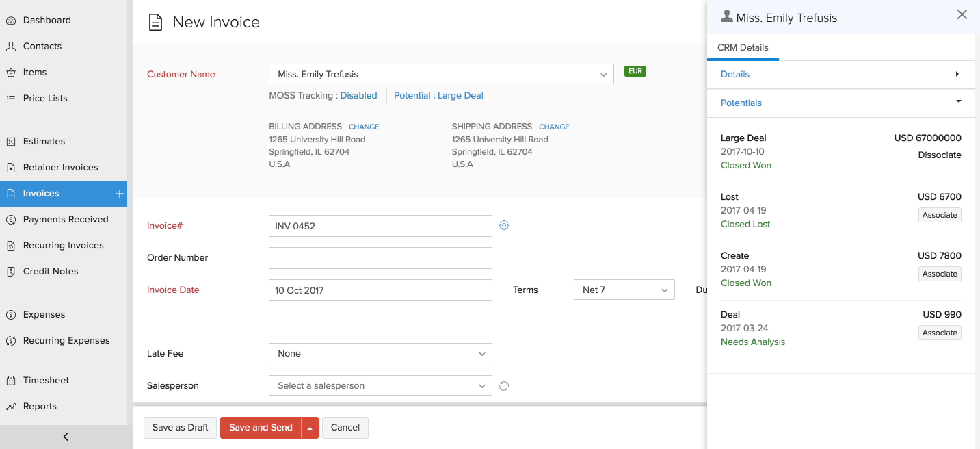Click the Order Number input field

click(x=380, y=257)
